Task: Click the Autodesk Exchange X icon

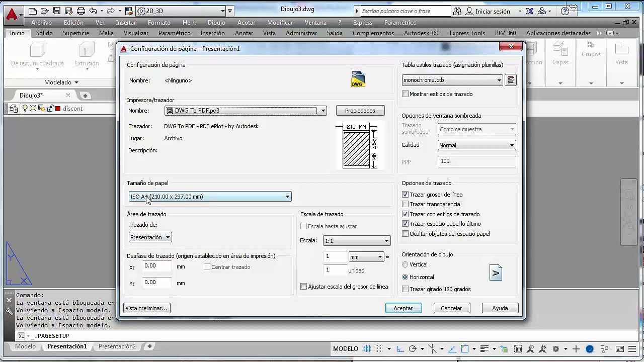Action: 529,11
